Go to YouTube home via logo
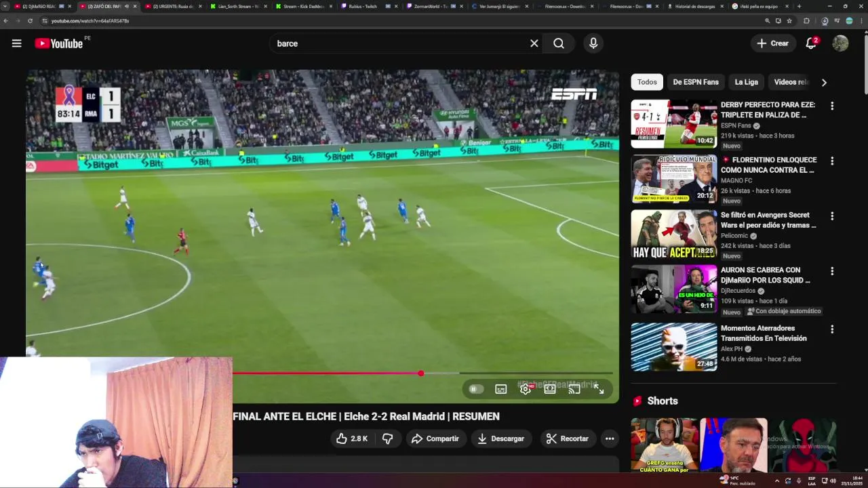The image size is (868, 488). point(59,43)
